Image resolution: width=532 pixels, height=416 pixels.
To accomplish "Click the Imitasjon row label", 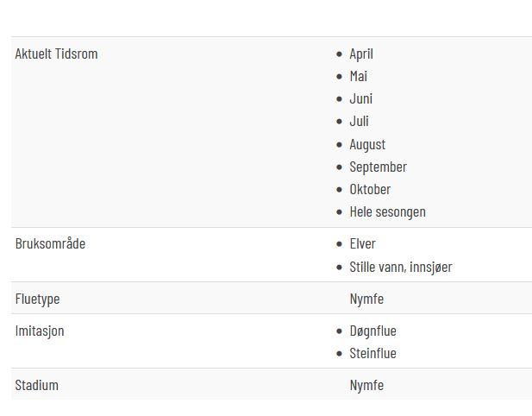I will pyautogui.click(x=40, y=331).
